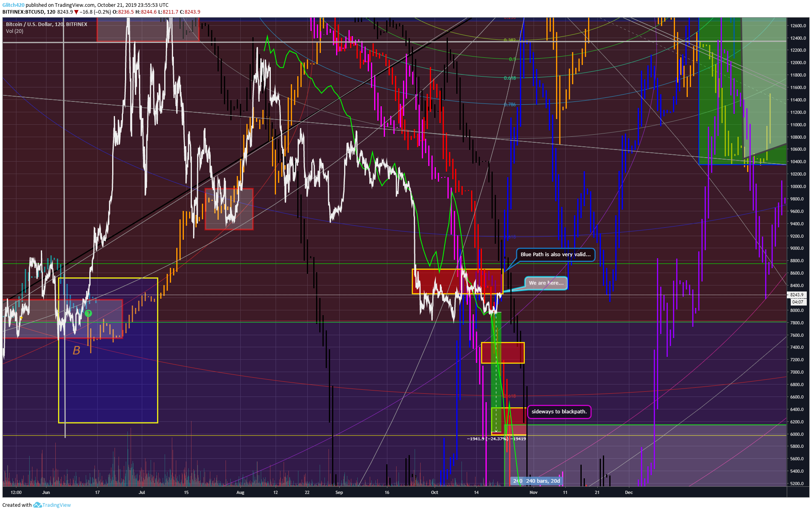
Task: Click the 'Oct' time axis label
Action: click(x=435, y=492)
